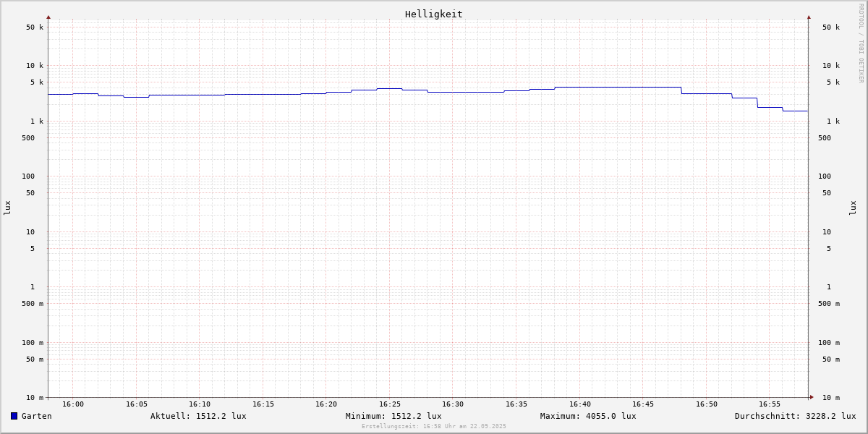Screen dimensions: 868x434
Task: Click the Durchschnitt 3228.2 lux statistic
Action: tap(795, 416)
